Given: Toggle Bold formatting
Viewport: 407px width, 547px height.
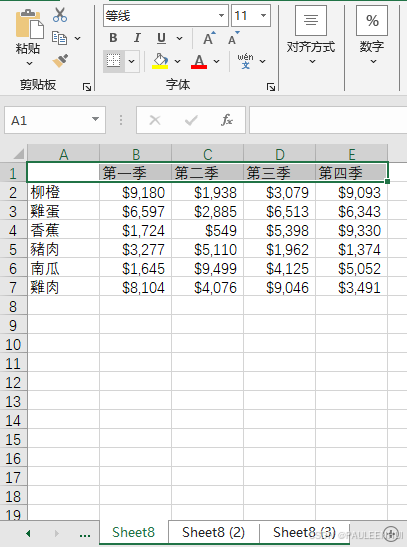Looking at the screenshot, I should 113,38.
